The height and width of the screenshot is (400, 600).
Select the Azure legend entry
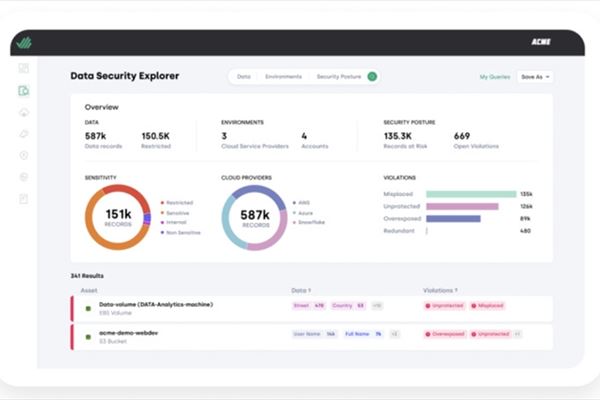tap(303, 213)
